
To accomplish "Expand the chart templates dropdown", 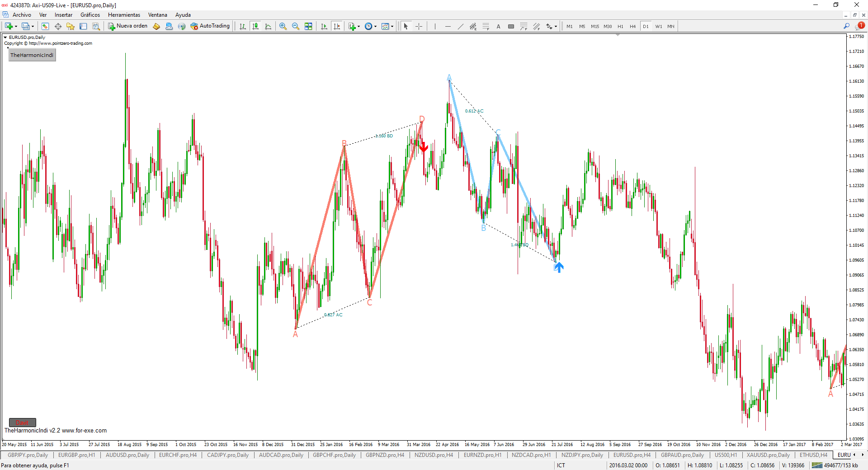I will tap(392, 26).
